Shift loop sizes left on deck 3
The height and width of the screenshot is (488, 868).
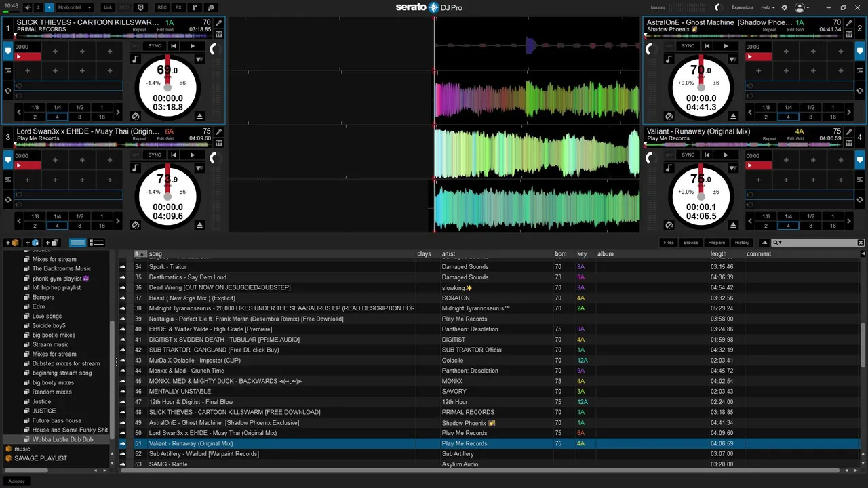pos(18,222)
